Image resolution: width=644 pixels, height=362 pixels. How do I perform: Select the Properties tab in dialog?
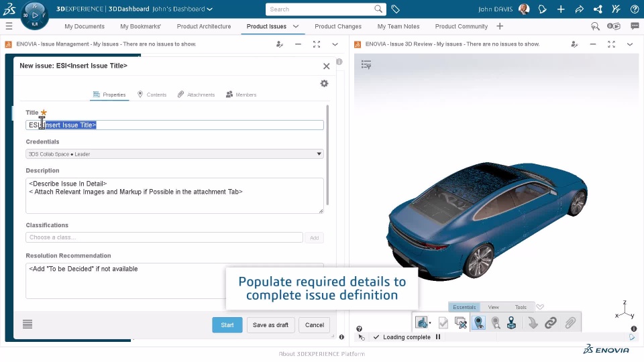(109, 95)
